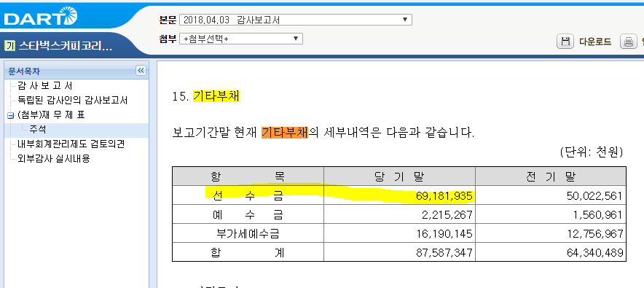644x288 pixels.
Task: Click the 당기말 column header
Action: pos(400,176)
